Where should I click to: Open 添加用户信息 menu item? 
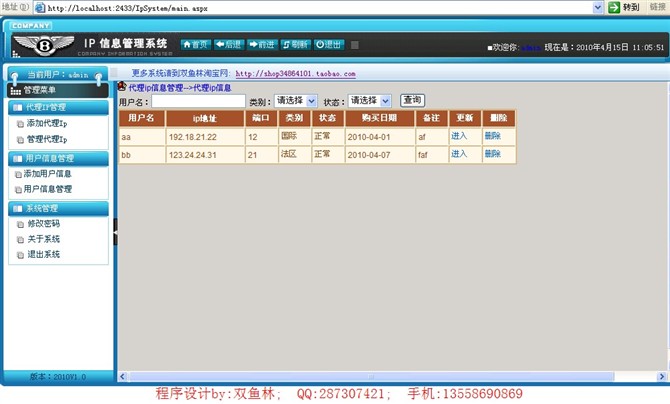point(47,174)
